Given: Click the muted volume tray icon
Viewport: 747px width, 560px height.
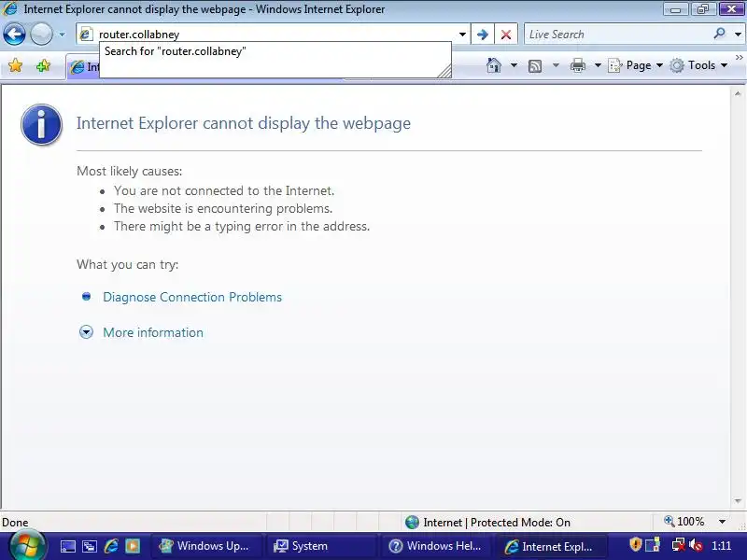Looking at the screenshot, I should point(696,545).
